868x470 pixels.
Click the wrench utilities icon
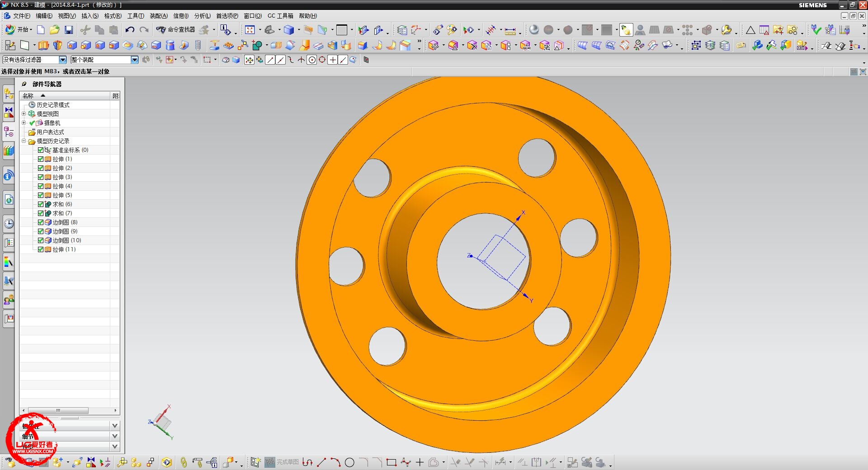click(x=726, y=30)
